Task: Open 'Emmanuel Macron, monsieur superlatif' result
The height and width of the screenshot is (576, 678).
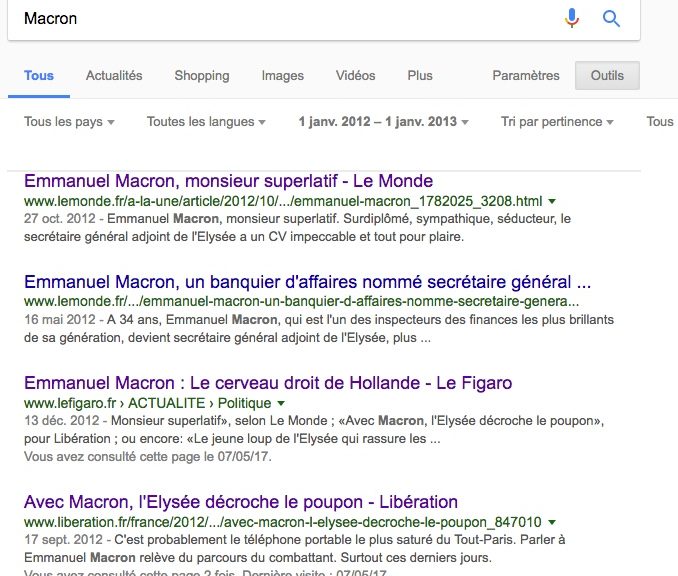Action: click(x=228, y=182)
